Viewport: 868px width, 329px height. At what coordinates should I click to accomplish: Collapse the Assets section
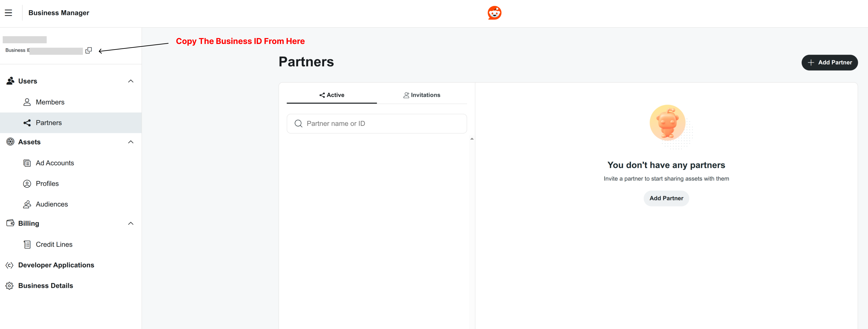[x=131, y=142]
